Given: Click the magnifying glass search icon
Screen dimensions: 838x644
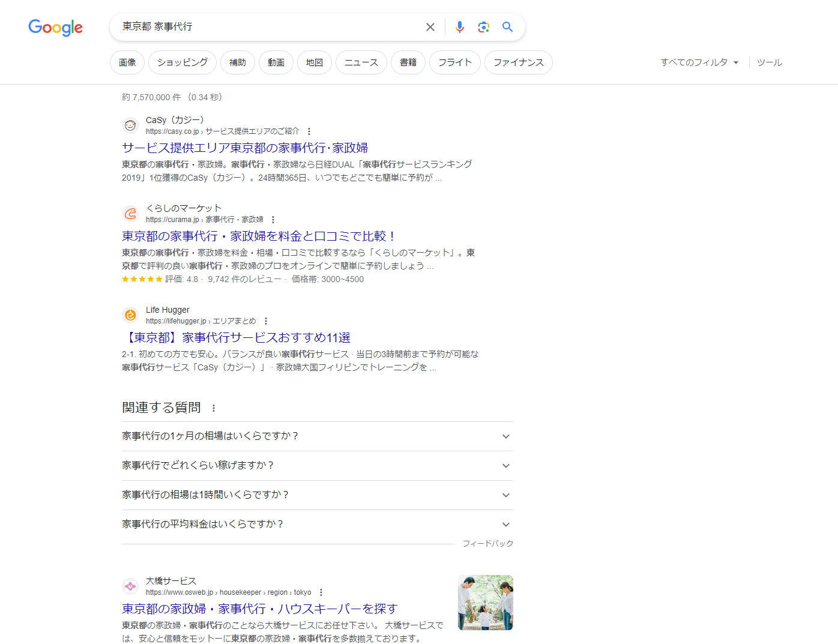Looking at the screenshot, I should (507, 27).
